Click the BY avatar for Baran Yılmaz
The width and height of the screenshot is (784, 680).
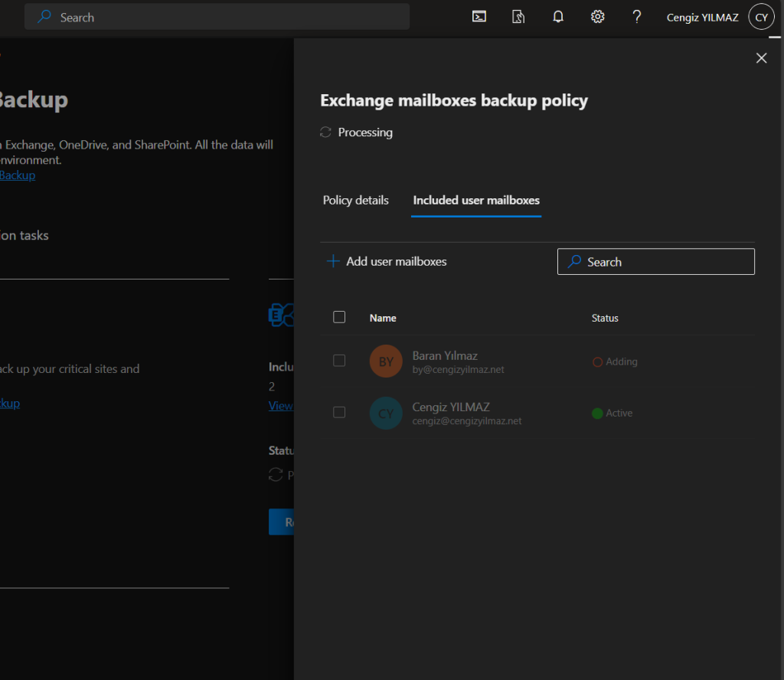coord(386,361)
